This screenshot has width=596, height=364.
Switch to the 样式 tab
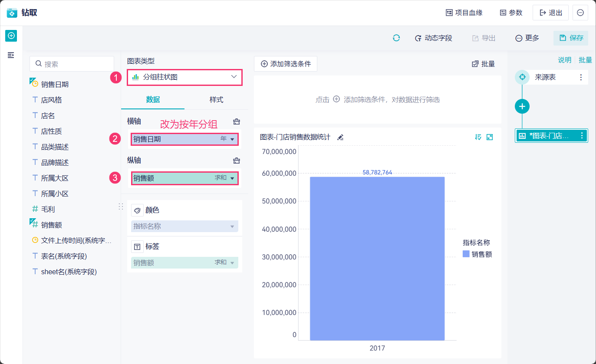[216, 100]
